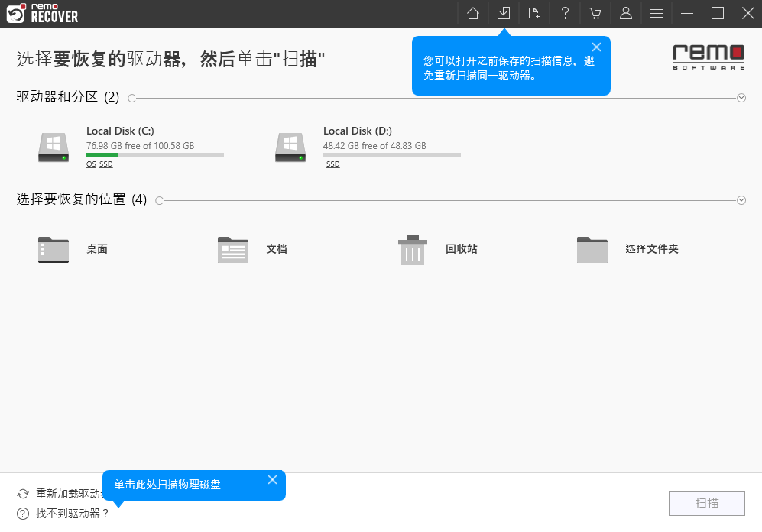The width and height of the screenshot is (762, 532).
Task: Select the 回收站 recycle bin location
Action: click(x=437, y=250)
